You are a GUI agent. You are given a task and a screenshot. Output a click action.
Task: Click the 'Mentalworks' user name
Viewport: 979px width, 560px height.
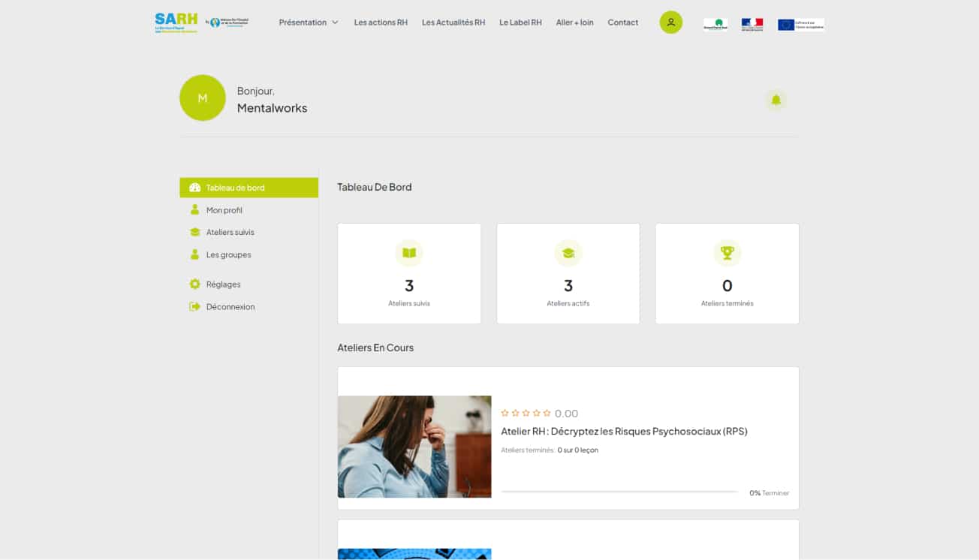point(273,108)
